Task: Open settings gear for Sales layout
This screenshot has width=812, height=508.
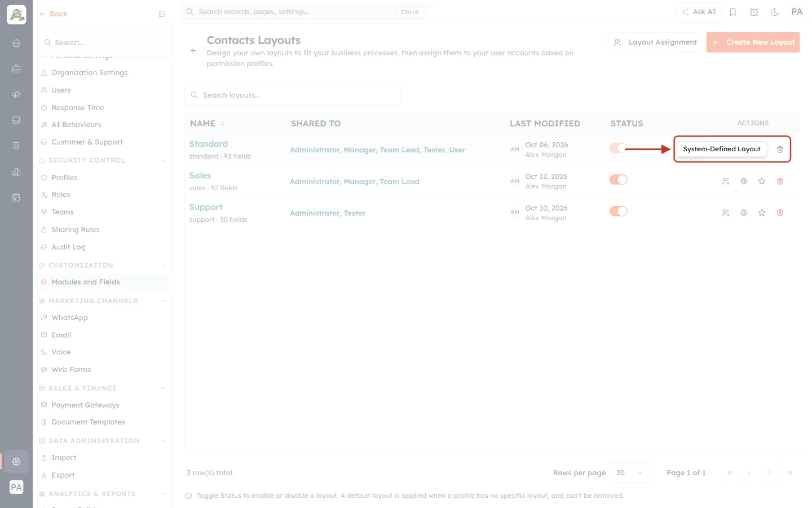Action: coord(744,181)
